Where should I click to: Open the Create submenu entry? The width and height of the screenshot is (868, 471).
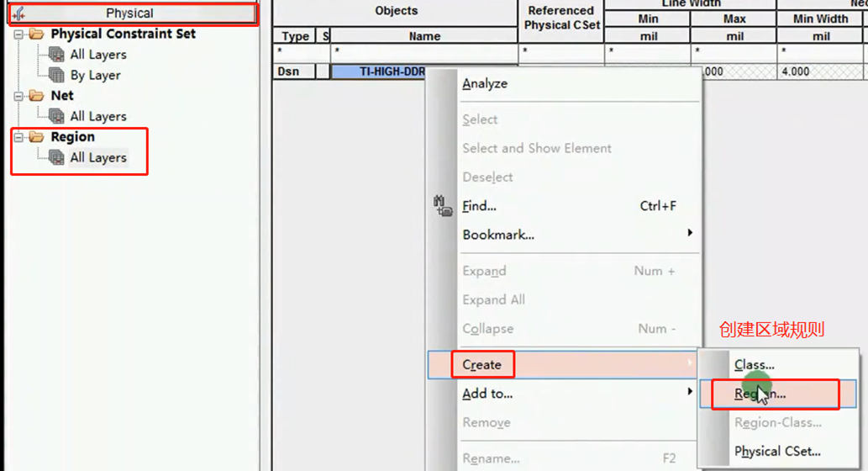pos(563,365)
